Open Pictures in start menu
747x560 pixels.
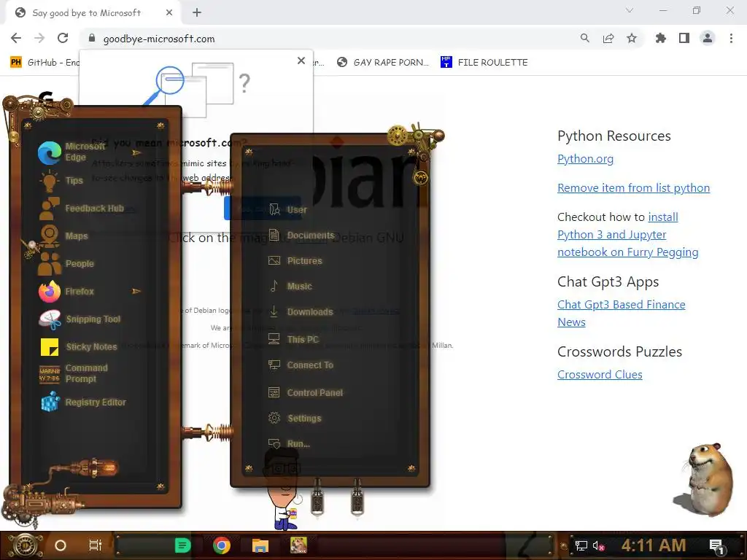coord(295,260)
